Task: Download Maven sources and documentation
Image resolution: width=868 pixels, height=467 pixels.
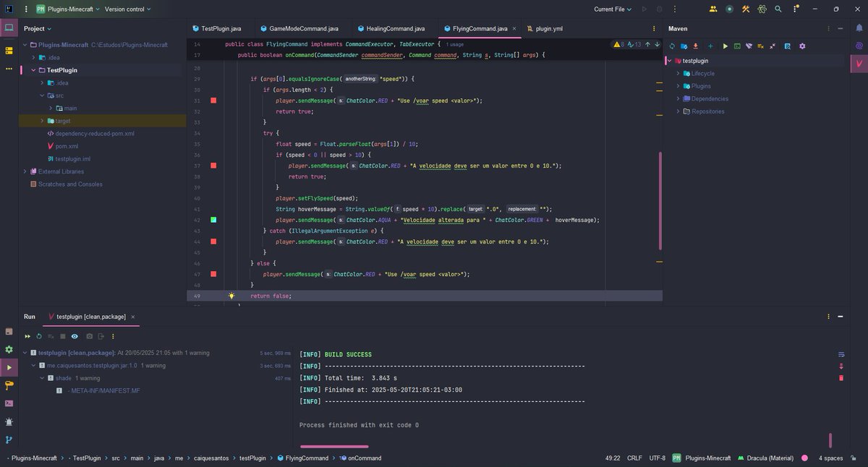Action: click(x=696, y=46)
